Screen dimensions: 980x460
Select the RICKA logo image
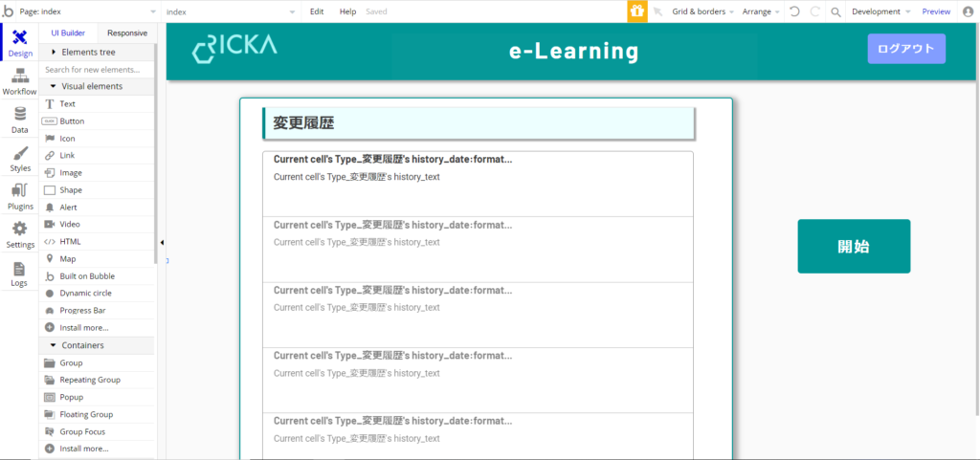(x=234, y=49)
